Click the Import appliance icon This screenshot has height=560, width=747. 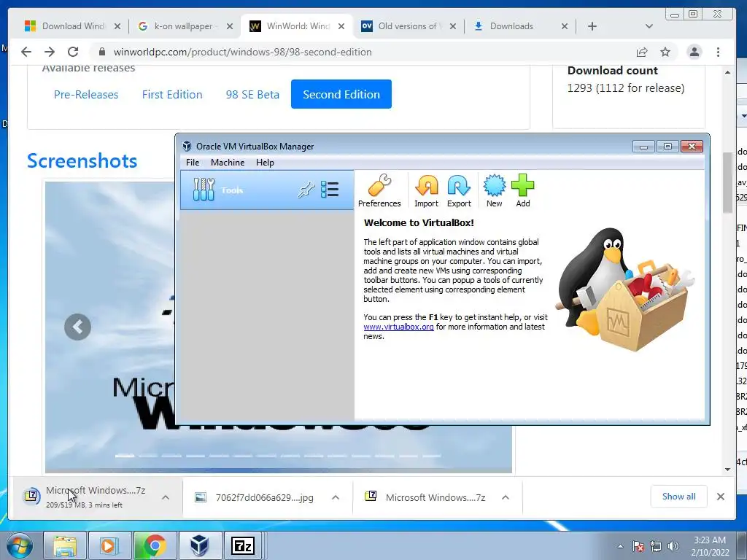point(426,190)
